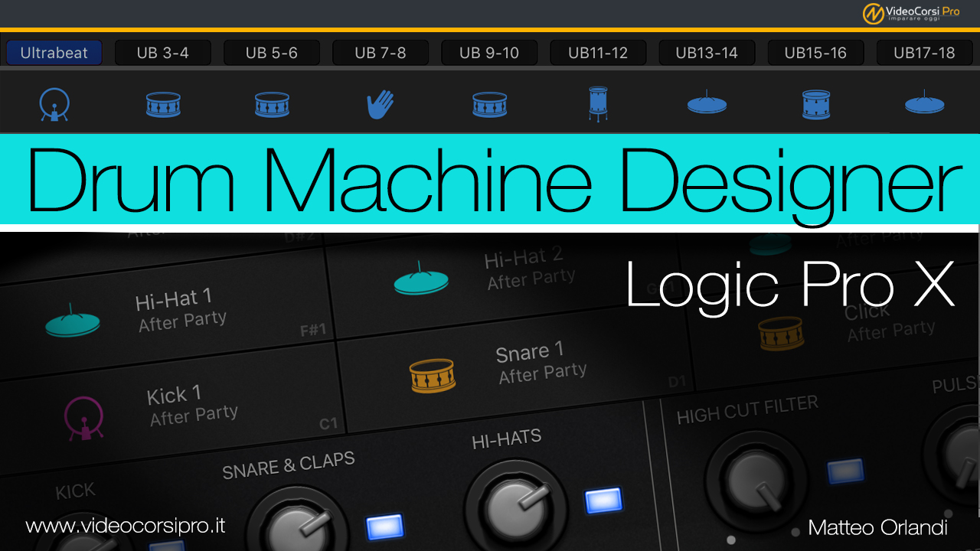
Task: Switch to the Ultrabeat tab
Action: [x=54, y=53]
